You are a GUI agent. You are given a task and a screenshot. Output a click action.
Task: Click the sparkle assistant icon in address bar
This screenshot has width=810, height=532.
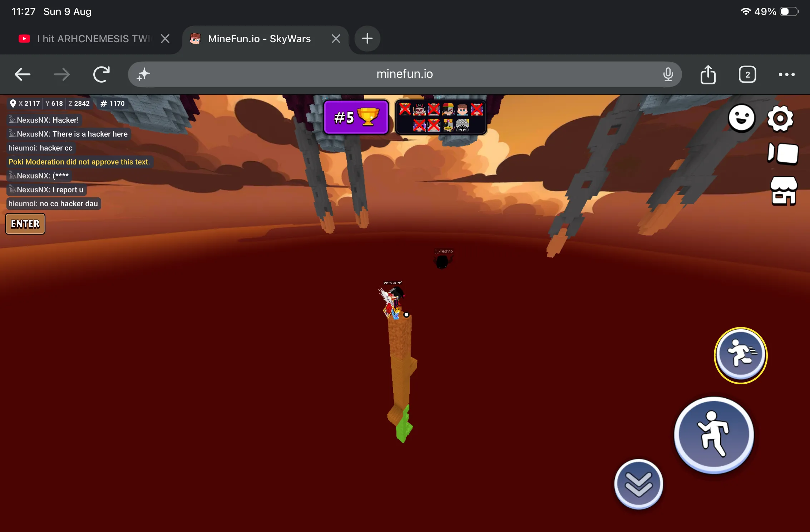pos(143,74)
